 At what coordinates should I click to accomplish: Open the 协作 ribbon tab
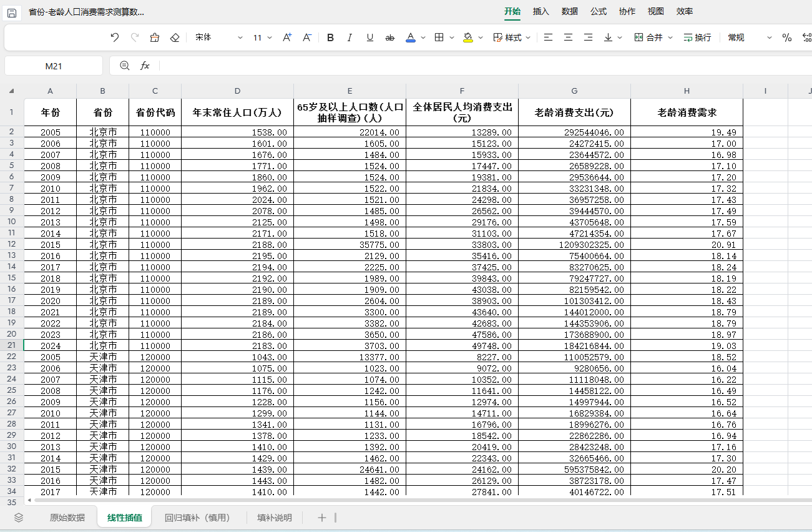[627, 11]
